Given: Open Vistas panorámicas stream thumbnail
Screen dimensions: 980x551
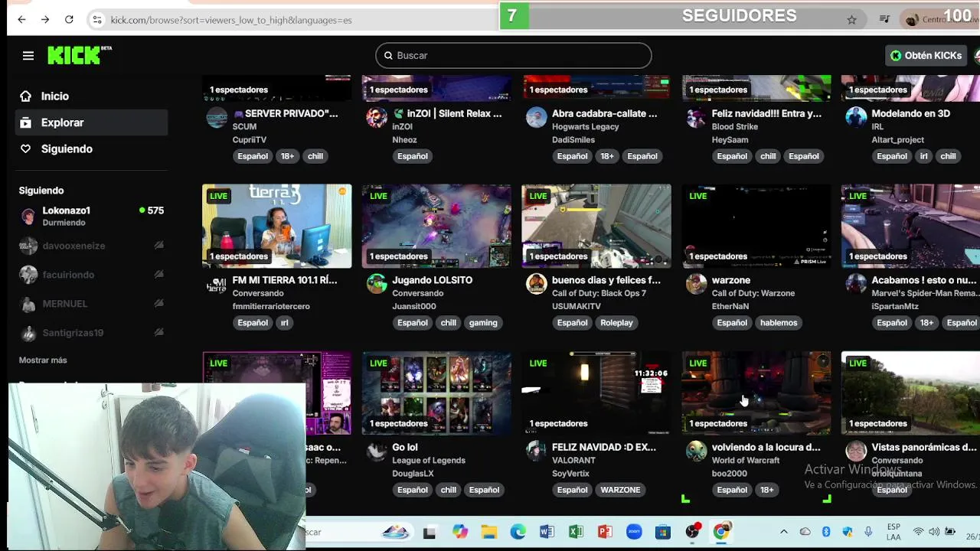Looking at the screenshot, I should tap(910, 393).
